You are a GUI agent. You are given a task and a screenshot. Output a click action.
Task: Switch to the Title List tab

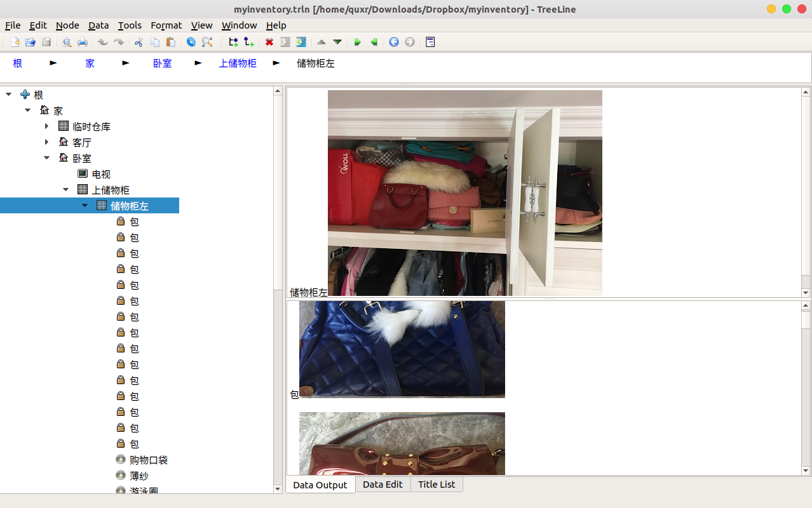[436, 485]
